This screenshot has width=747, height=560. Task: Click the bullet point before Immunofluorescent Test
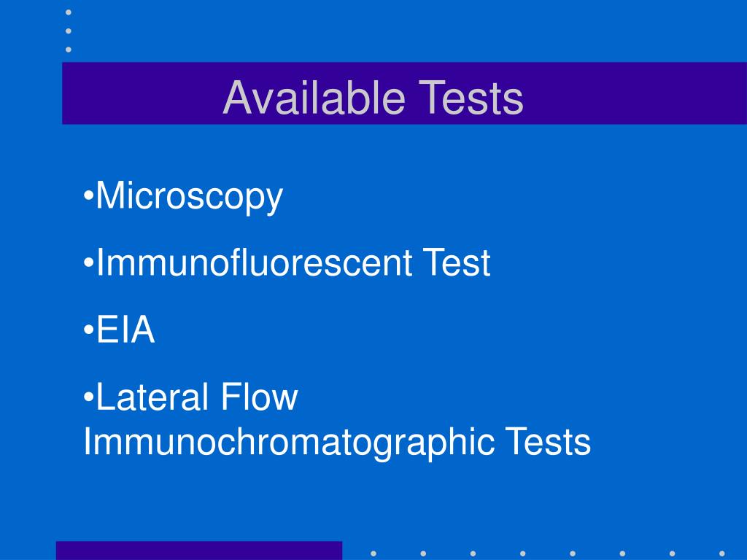click(88, 262)
